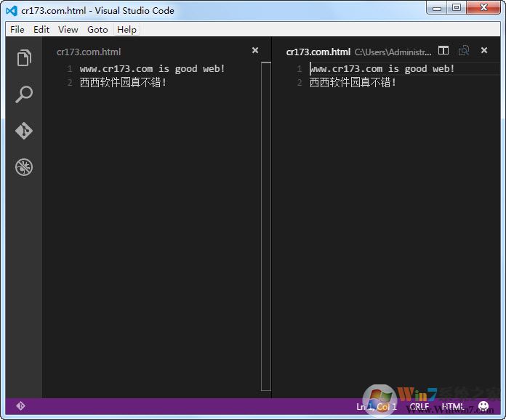
Task: Open the Search view in activity bar
Action: (x=24, y=94)
